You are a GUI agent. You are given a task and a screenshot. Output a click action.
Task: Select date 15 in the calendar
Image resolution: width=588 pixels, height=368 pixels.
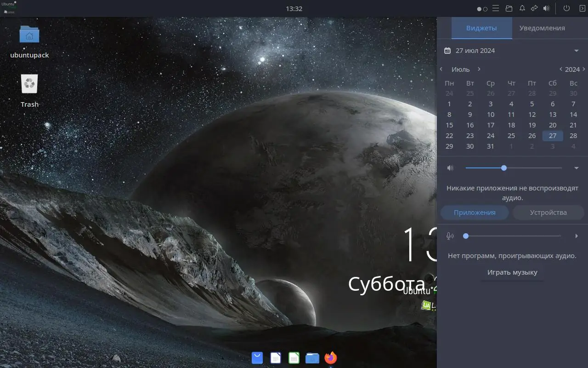(x=449, y=125)
